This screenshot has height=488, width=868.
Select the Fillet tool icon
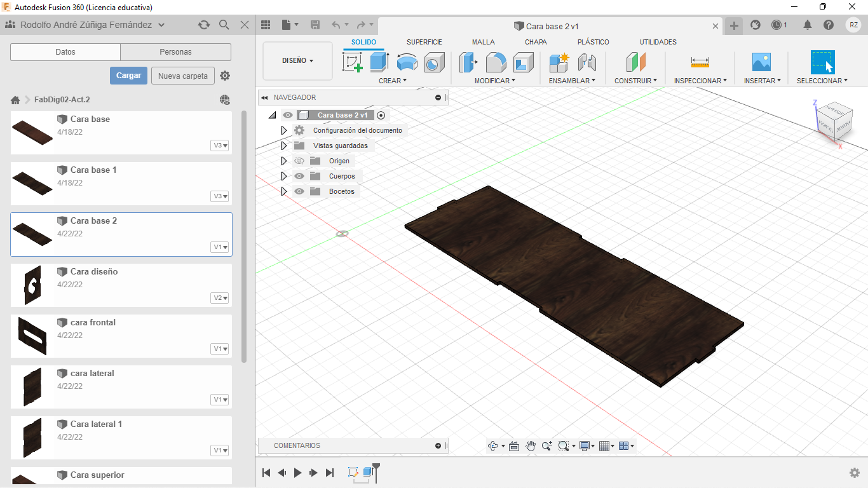pyautogui.click(x=496, y=62)
